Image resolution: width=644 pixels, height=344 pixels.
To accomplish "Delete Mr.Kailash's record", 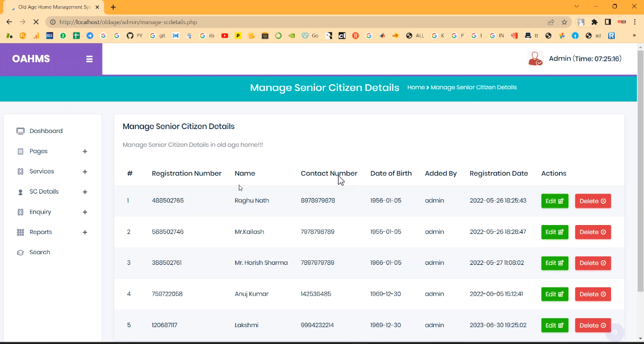I will pyautogui.click(x=592, y=232).
